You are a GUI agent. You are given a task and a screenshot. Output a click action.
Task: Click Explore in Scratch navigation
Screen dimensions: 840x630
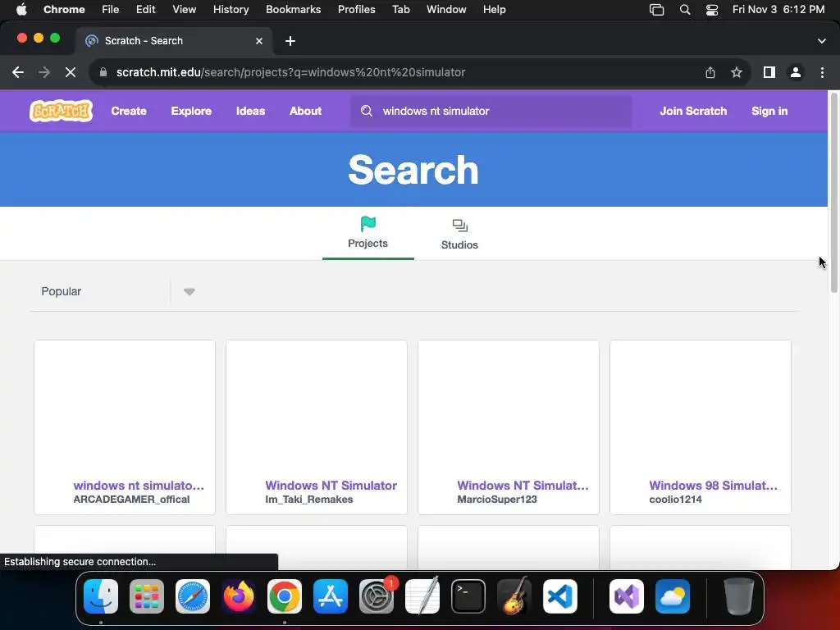click(x=191, y=111)
